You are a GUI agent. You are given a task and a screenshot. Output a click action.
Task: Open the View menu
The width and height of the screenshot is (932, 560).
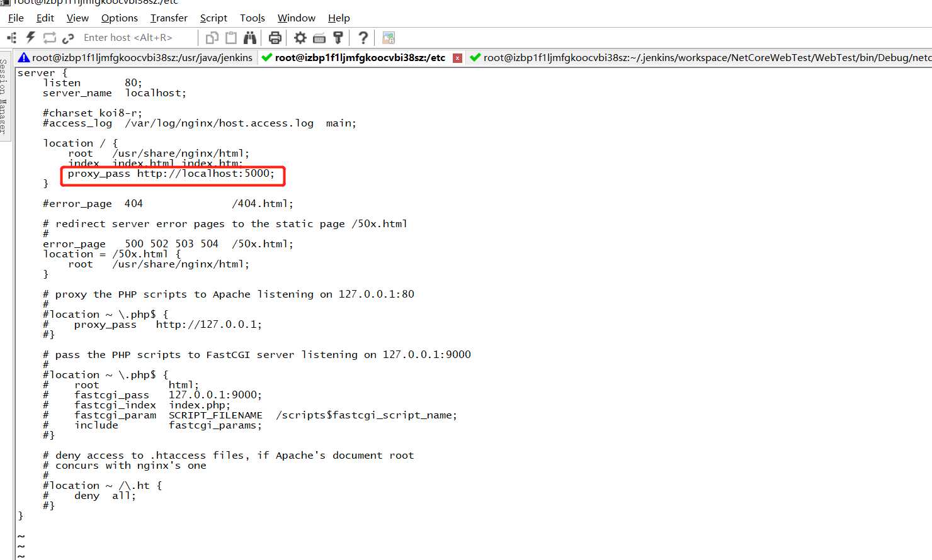point(77,18)
